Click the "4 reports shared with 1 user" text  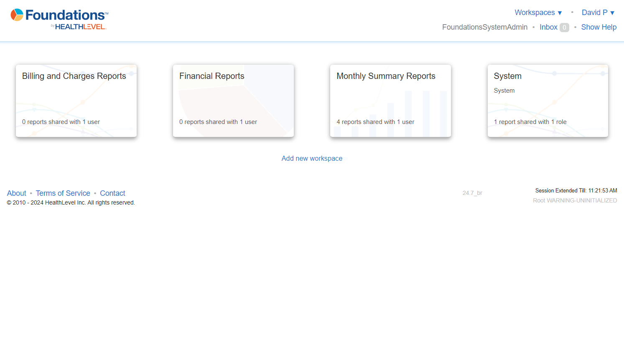[x=375, y=122]
